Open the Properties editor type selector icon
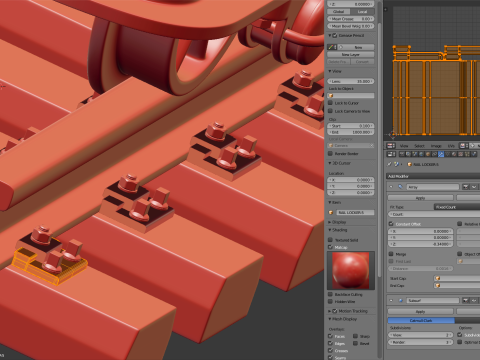This screenshot has width=480, height=360. coord(390,154)
